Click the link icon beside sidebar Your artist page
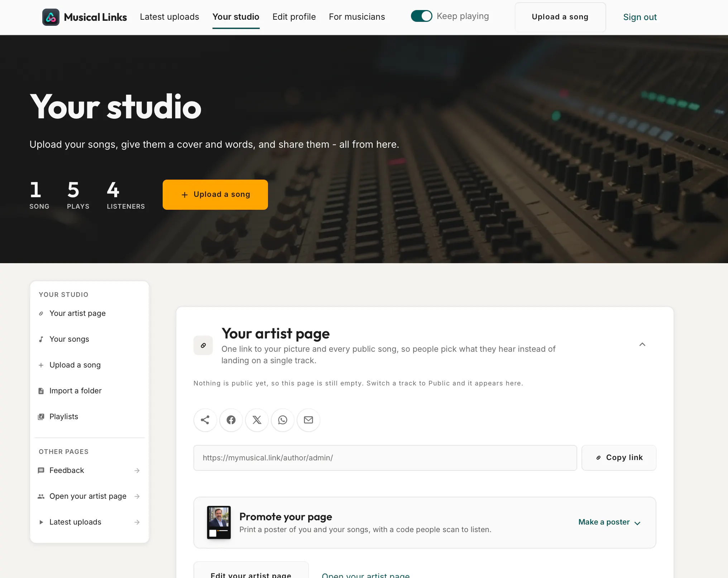The height and width of the screenshot is (578, 728). (41, 313)
